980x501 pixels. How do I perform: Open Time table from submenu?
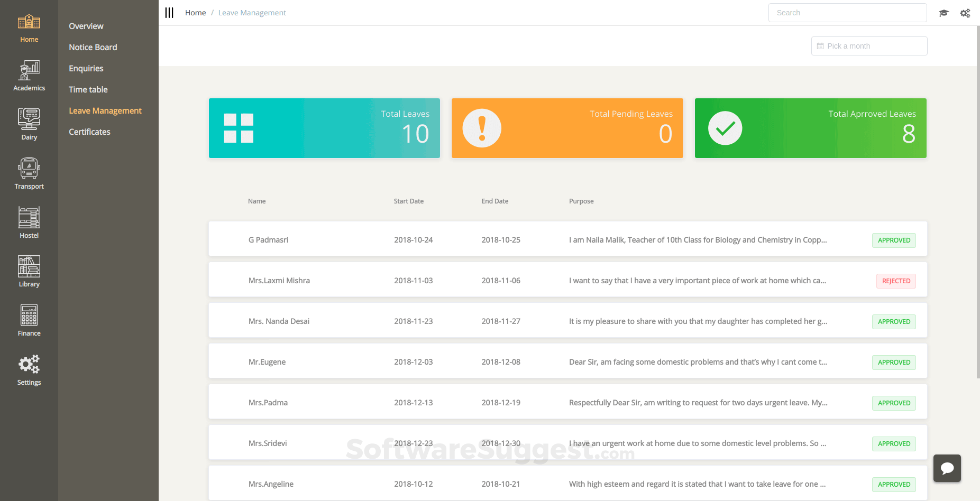[x=88, y=89]
